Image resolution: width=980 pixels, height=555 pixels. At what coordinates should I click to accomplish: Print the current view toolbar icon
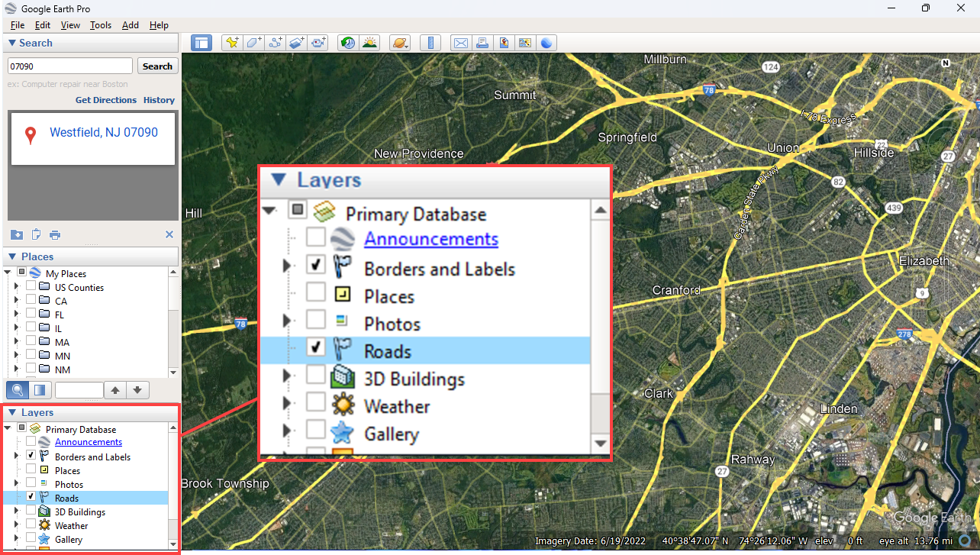pyautogui.click(x=482, y=43)
